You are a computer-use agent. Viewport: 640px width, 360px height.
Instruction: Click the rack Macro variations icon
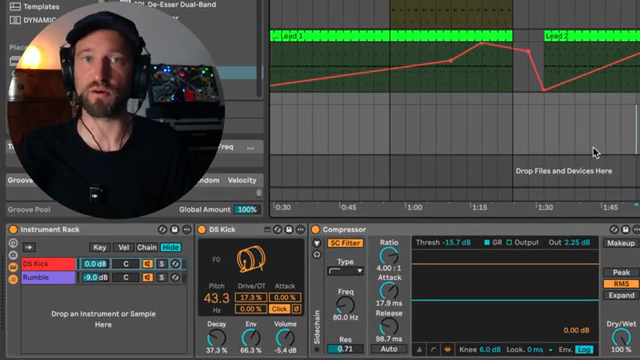(13, 255)
